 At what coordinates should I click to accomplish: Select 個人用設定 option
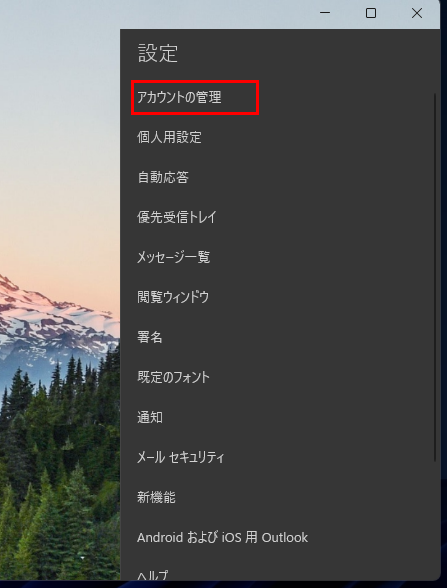click(x=170, y=137)
